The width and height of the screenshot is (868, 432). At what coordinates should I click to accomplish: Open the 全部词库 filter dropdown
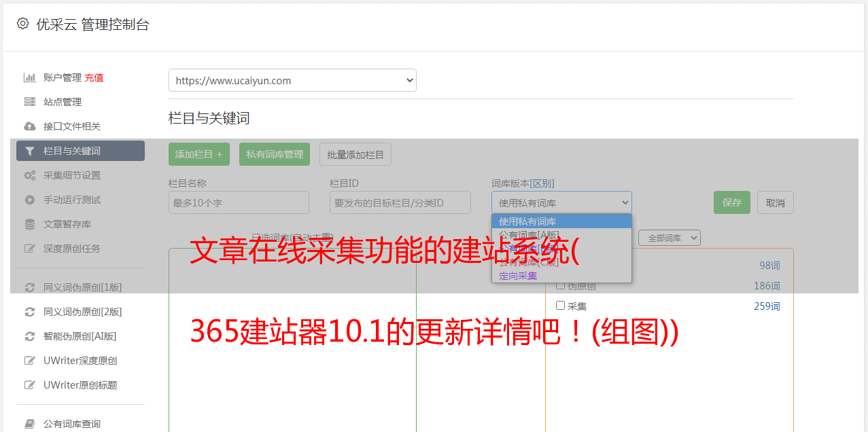(670, 238)
